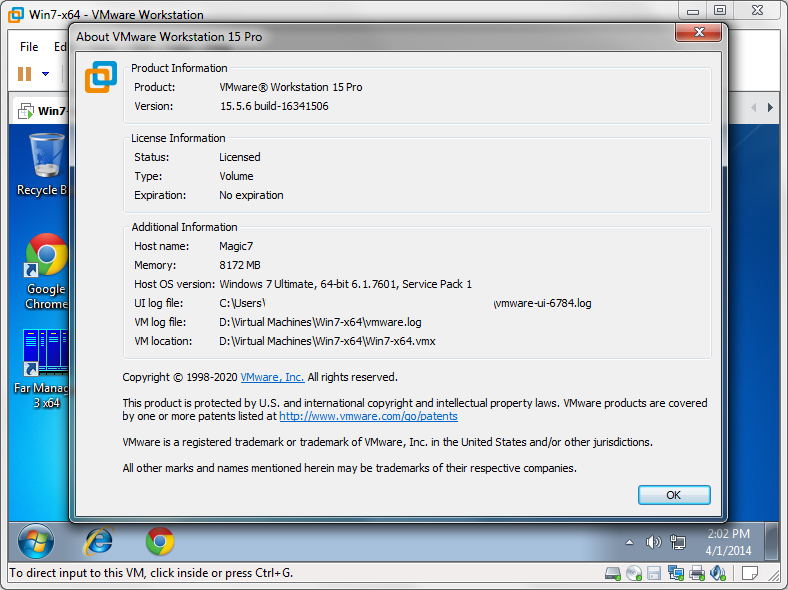Close the About VMware Workstation dialog
The width and height of the screenshot is (788, 590).
(x=699, y=33)
